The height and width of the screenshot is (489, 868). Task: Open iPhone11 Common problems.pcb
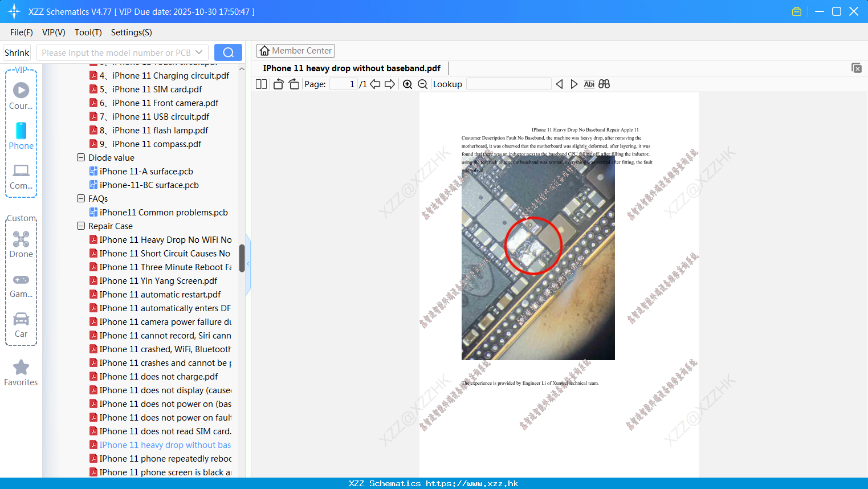tap(159, 212)
